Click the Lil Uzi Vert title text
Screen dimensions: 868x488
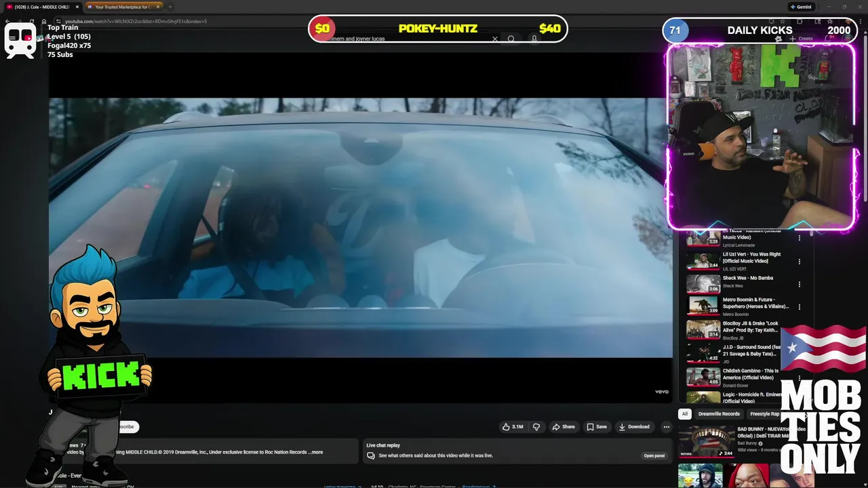pyautogui.click(x=751, y=258)
